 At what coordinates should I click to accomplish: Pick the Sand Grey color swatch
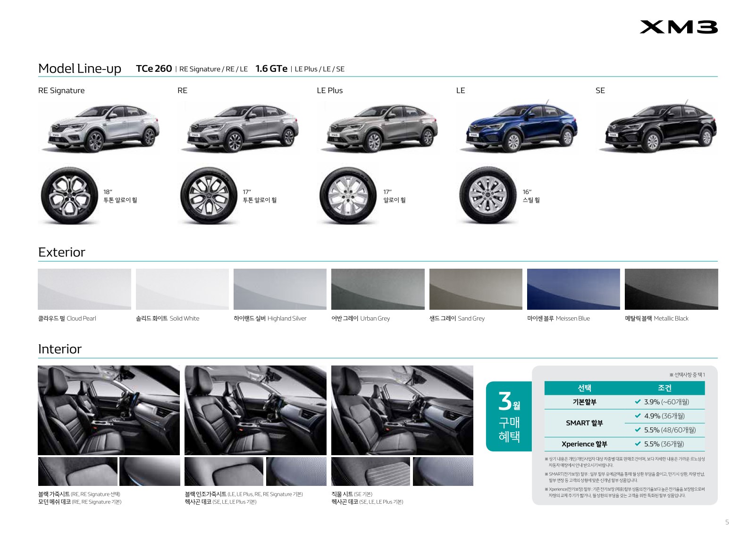point(476,289)
